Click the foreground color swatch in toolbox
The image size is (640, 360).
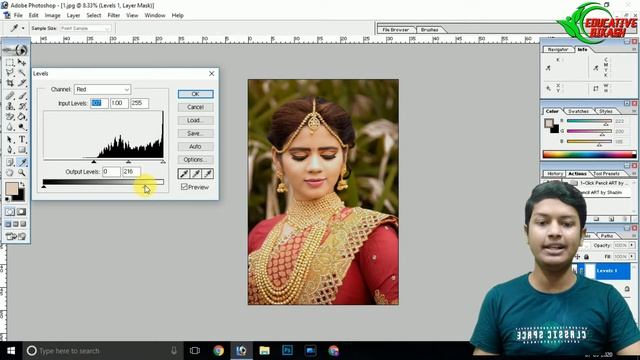[11, 189]
